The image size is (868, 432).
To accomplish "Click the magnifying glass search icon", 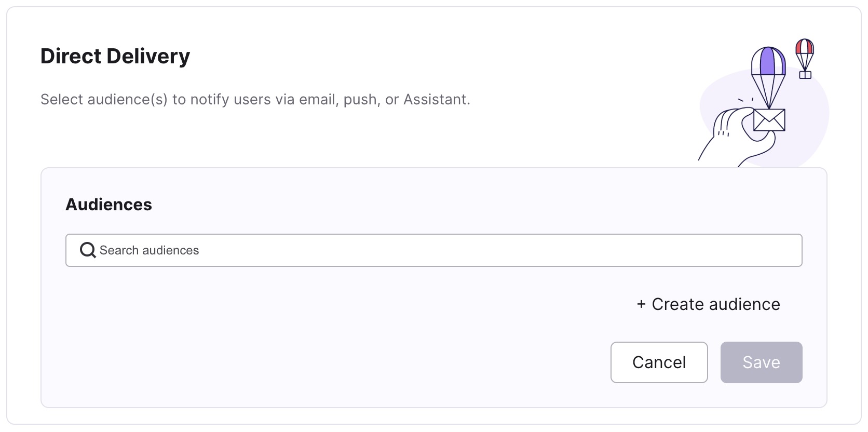I will coord(88,250).
